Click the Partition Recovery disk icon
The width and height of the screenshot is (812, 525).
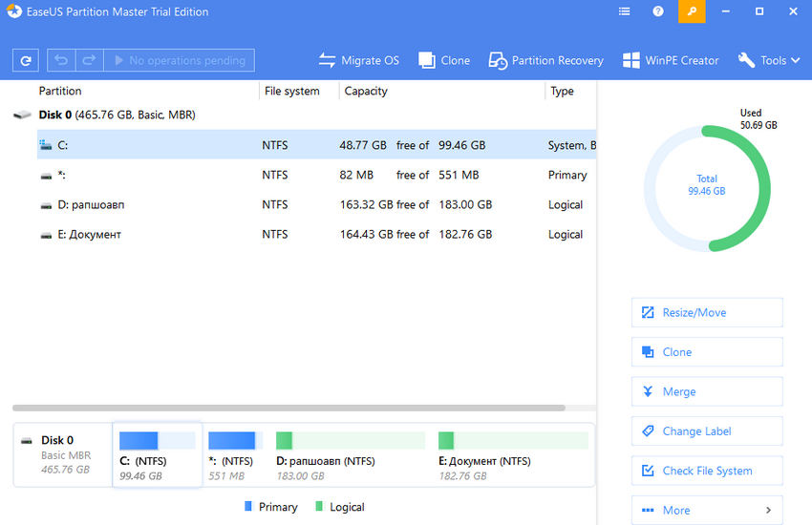[x=498, y=60]
